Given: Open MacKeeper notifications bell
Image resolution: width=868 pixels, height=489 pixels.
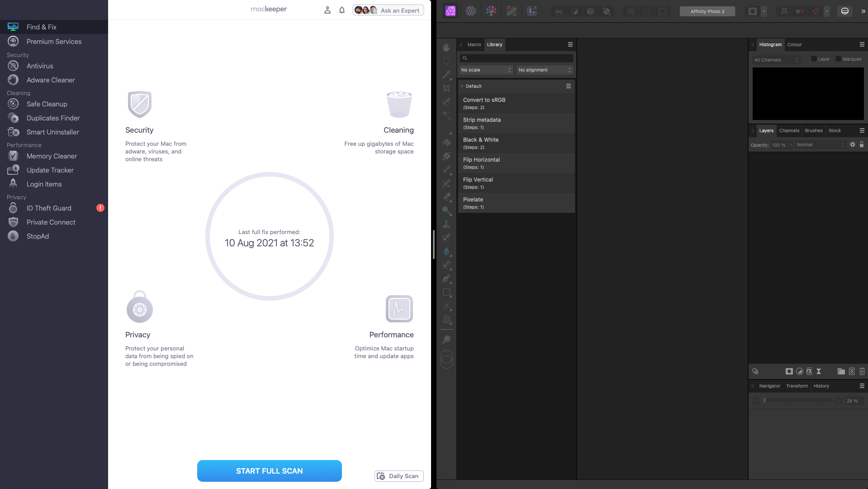Looking at the screenshot, I should [x=342, y=10].
